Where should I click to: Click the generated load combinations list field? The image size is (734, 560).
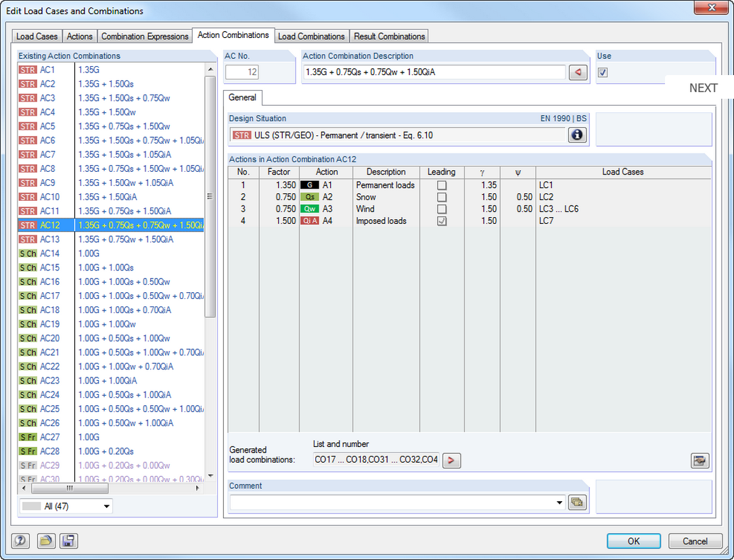click(x=376, y=460)
